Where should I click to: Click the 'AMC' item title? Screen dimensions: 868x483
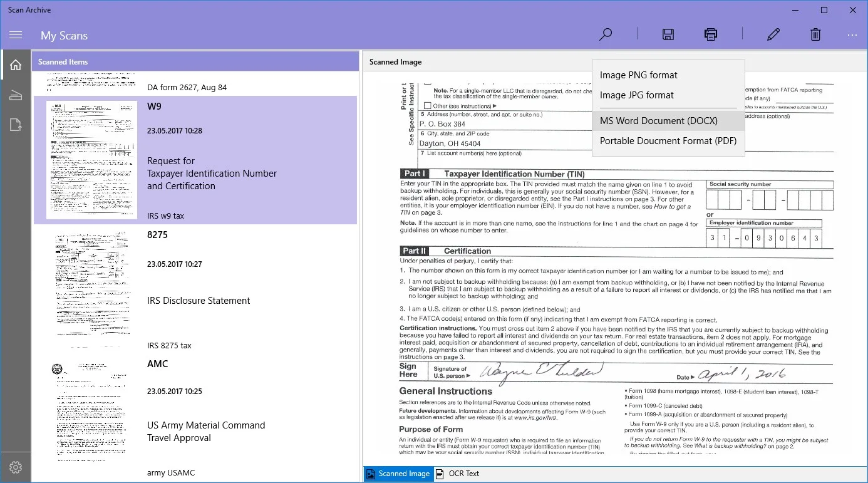coord(158,364)
